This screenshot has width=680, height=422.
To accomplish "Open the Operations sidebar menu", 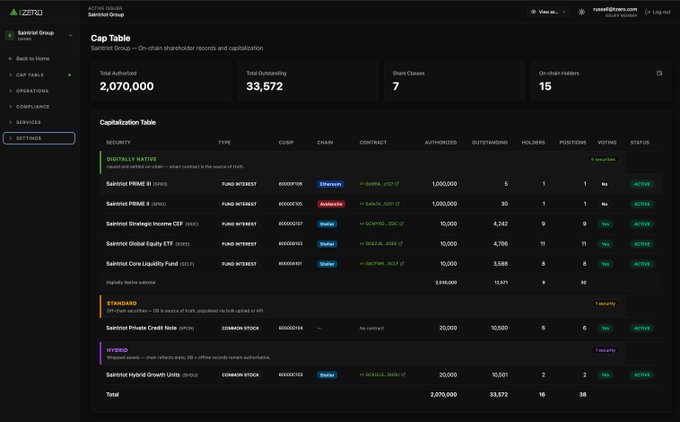I will point(39,91).
